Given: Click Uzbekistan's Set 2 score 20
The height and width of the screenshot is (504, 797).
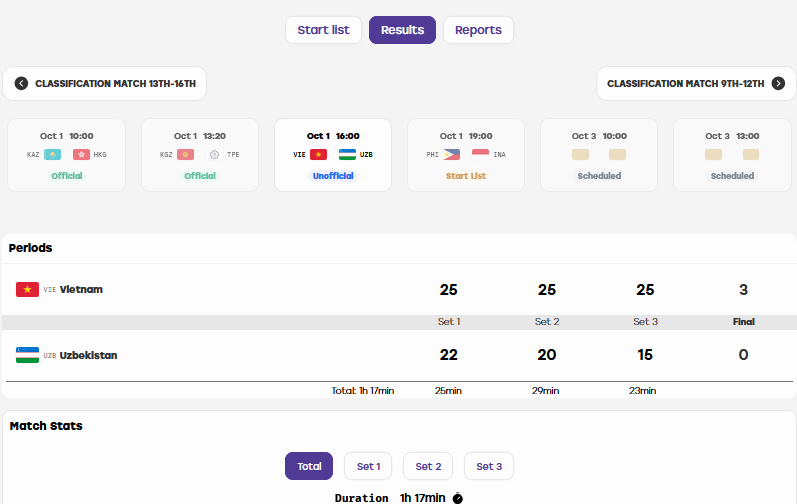Looking at the screenshot, I should point(547,355).
